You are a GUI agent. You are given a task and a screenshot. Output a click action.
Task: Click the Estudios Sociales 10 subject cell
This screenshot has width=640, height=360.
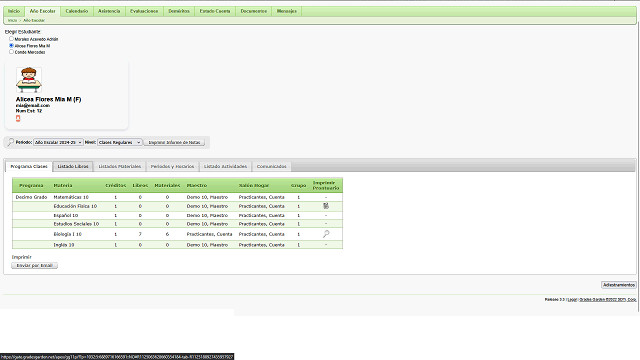pyautogui.click(x=76, y=224)
